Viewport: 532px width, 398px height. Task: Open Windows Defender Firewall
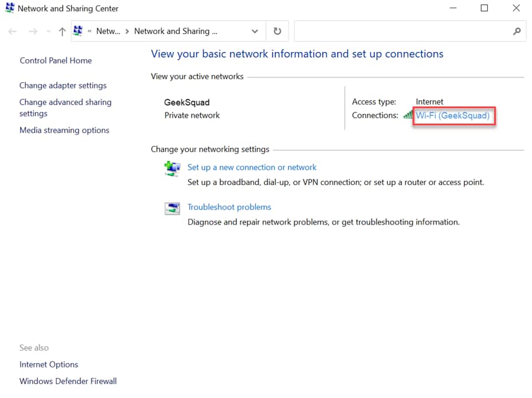pyautogui.click(x=67, y=381)
